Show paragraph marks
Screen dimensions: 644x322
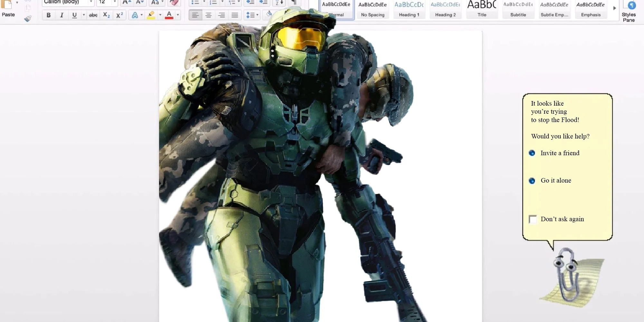coord(293,2)
